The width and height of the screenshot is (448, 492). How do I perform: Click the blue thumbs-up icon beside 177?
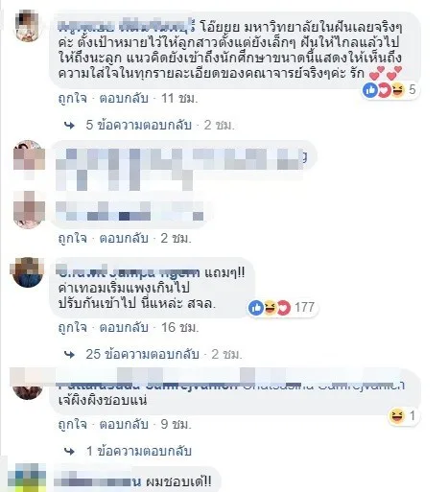coord(256,308)
